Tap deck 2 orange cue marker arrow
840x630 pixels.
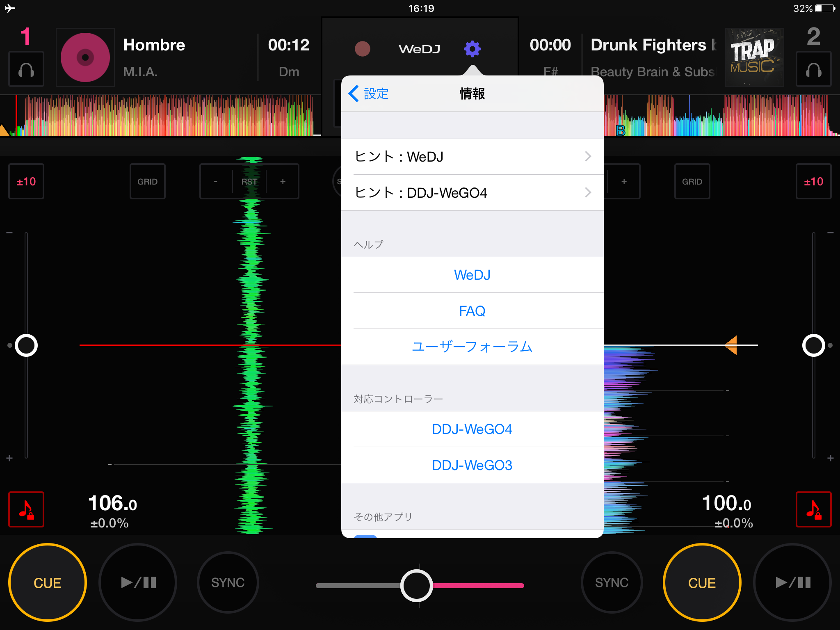point(731,345)
